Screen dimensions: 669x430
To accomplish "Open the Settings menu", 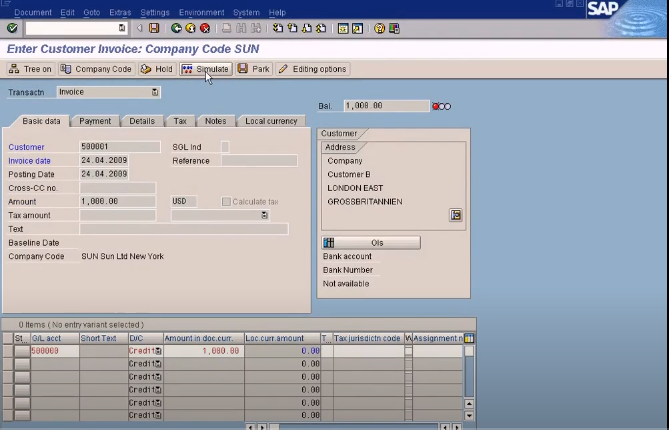I will click(155, 12).
